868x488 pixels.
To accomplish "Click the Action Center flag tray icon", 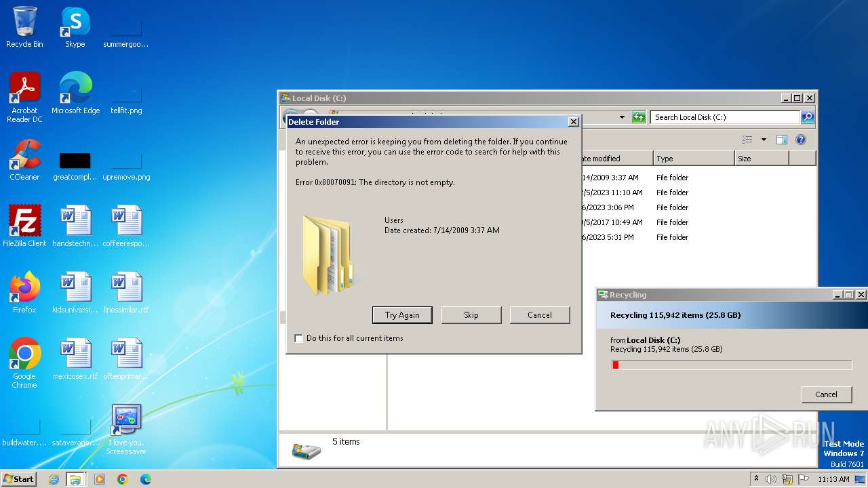I will [x=804, y=479].
